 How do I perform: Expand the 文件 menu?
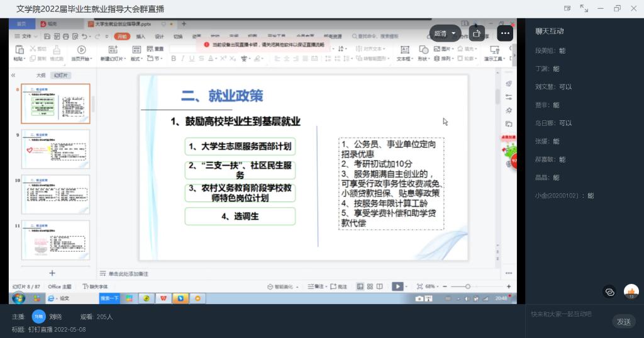(24, 37)
